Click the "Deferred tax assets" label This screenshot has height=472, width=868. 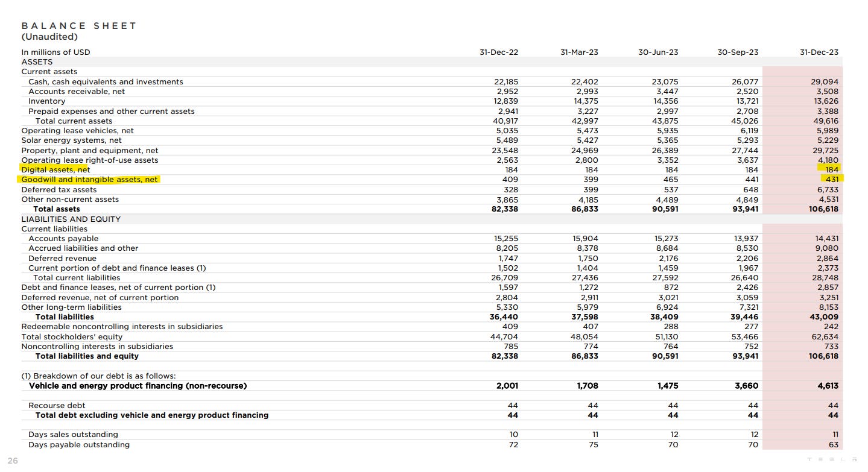tap(59, 190)
